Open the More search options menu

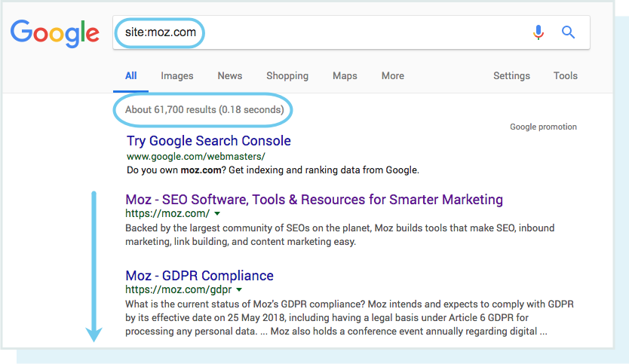(392, 75)
